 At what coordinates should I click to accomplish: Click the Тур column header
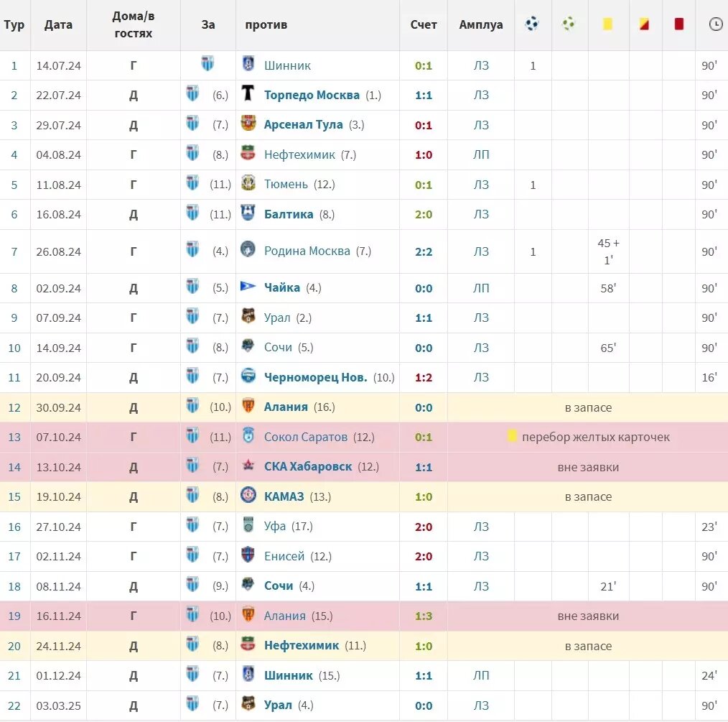(14, 24)
